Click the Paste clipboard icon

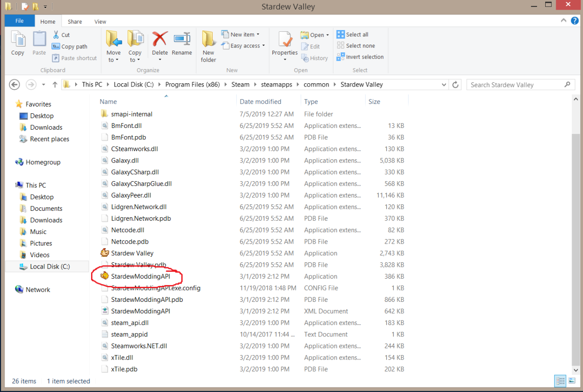[39, 39]
